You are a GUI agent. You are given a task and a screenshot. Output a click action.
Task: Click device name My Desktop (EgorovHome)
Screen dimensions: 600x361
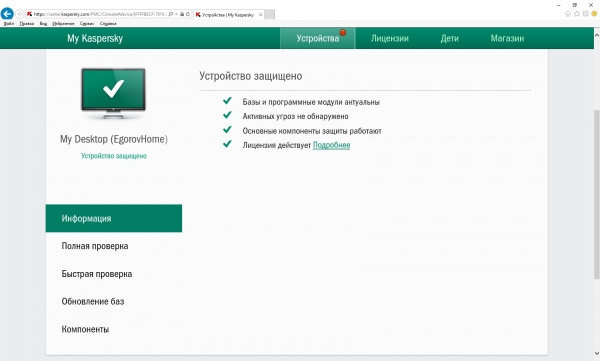[114, 139]
